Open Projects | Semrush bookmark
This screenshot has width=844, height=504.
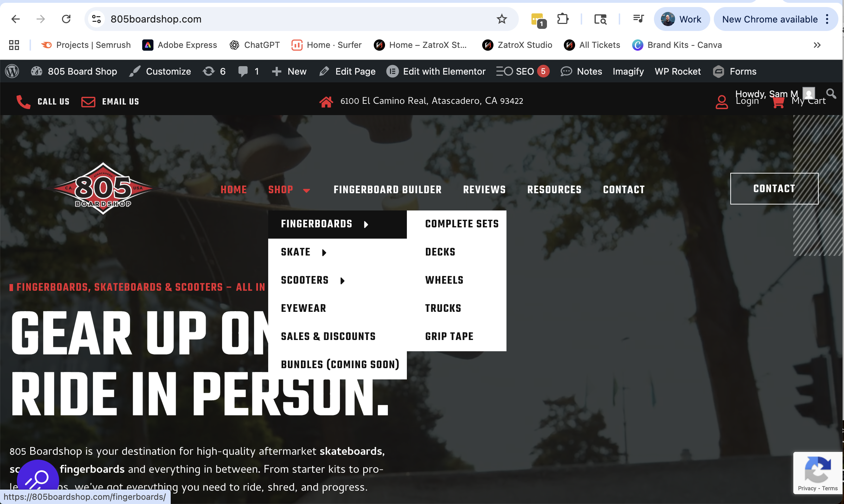point(86,45)
